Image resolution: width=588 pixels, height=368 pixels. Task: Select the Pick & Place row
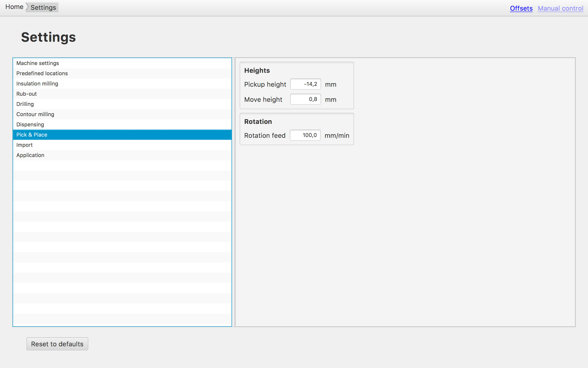coord(122,135)
